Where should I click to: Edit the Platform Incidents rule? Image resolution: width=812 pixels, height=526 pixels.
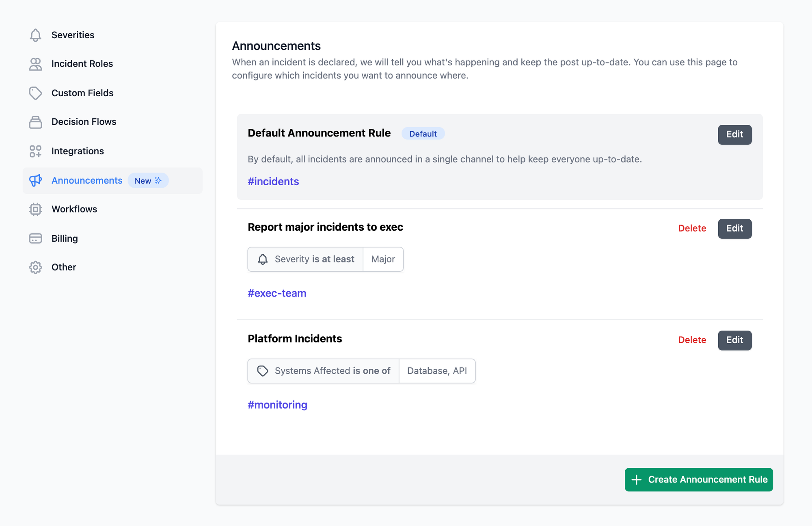pyautogui.click(x=734, y=340)
